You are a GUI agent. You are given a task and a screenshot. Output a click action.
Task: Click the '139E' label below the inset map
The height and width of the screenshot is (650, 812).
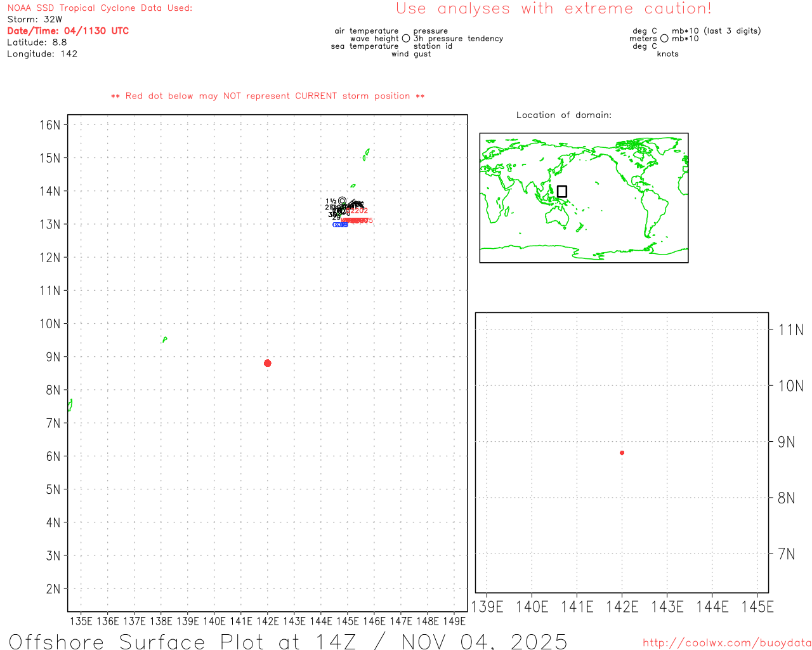[x=487, y=607]
